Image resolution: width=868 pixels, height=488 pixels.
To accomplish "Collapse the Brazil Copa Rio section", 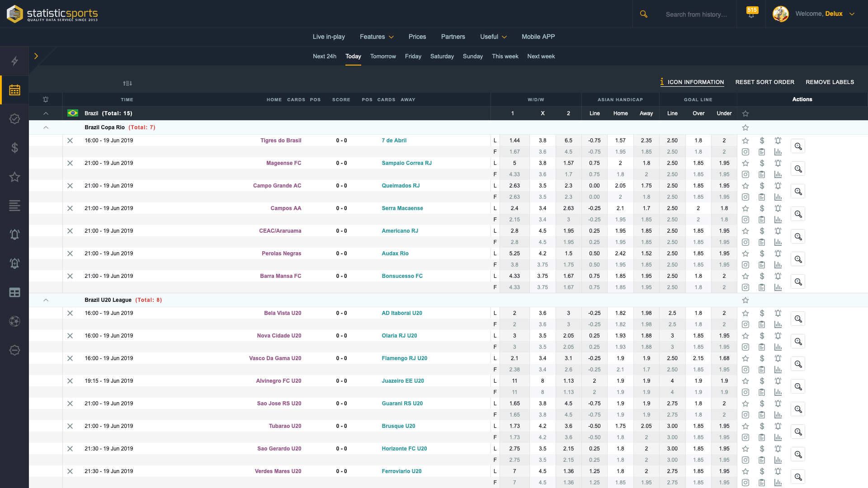I will coord(46,127).
